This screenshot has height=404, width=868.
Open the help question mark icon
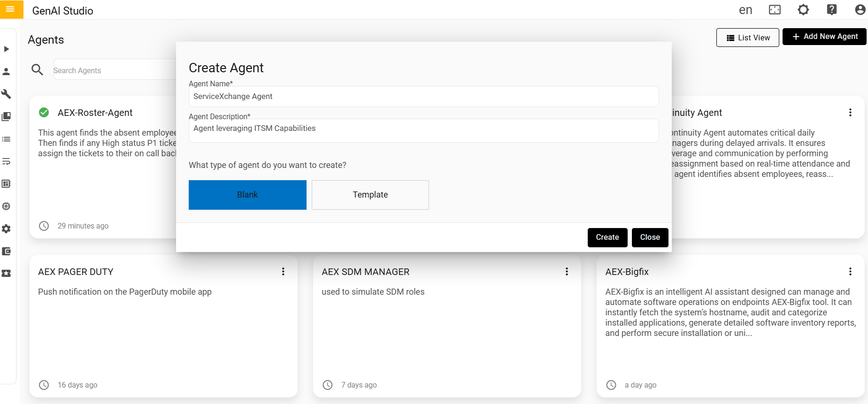pyautogui.click(x=831, y=10)
